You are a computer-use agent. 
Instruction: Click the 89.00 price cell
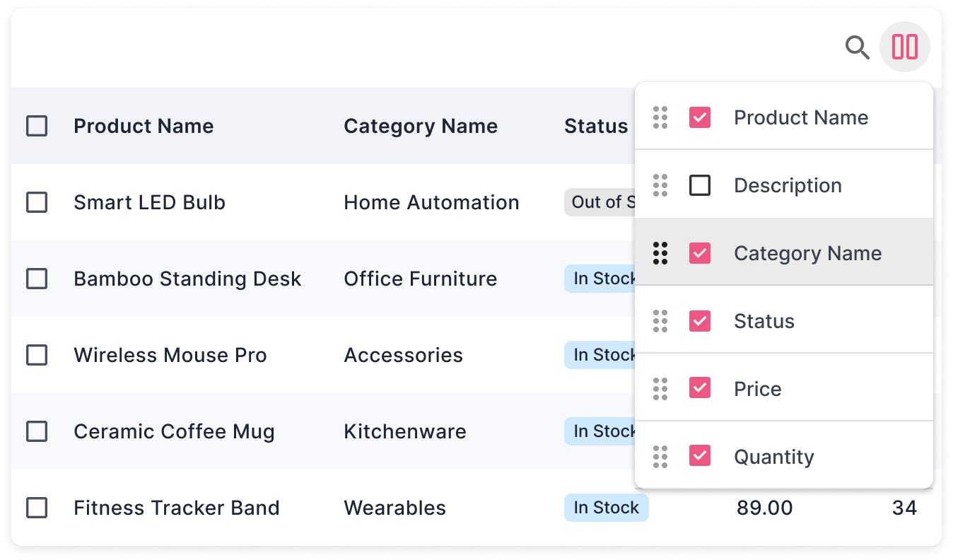[x=764, y=508]
